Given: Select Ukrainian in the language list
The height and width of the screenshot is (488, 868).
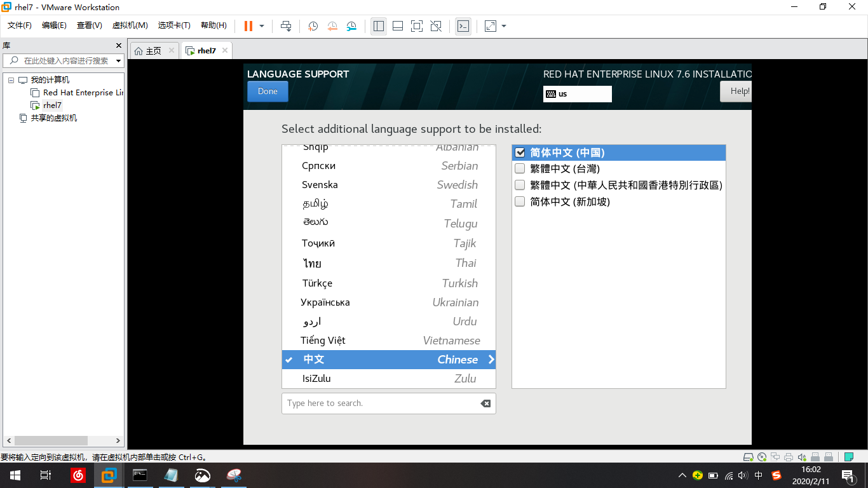Looking at the screenshot, I should 389,302.
